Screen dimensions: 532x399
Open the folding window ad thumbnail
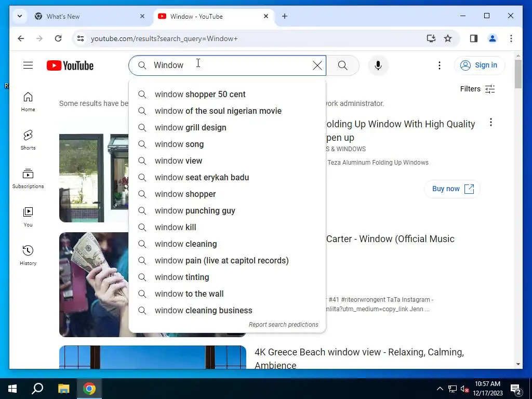tap(94, 178)
